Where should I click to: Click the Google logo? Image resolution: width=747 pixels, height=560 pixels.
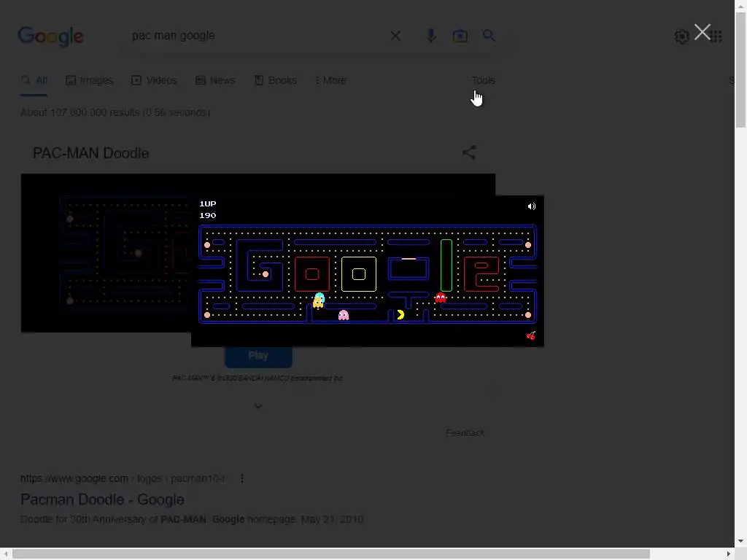(50, 36)
